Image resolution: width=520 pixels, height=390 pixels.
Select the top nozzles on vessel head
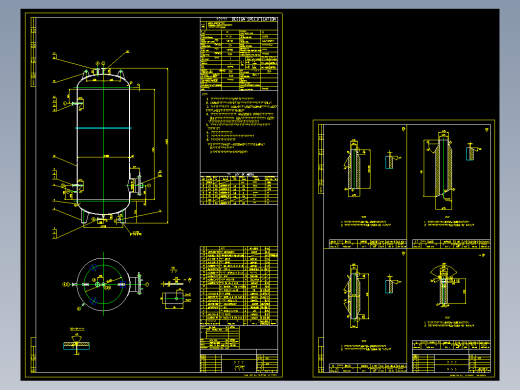click(101, 72)
